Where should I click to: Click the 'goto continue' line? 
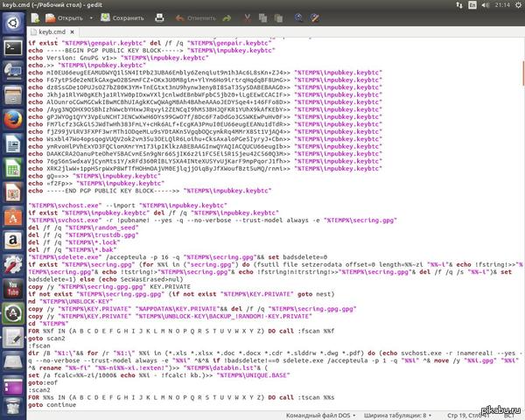52,405
